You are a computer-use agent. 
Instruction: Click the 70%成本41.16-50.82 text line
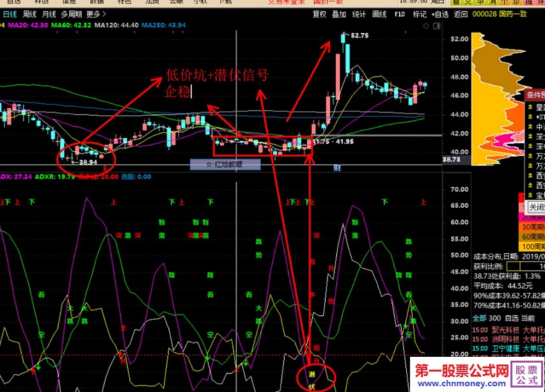[x=509, y=305]
